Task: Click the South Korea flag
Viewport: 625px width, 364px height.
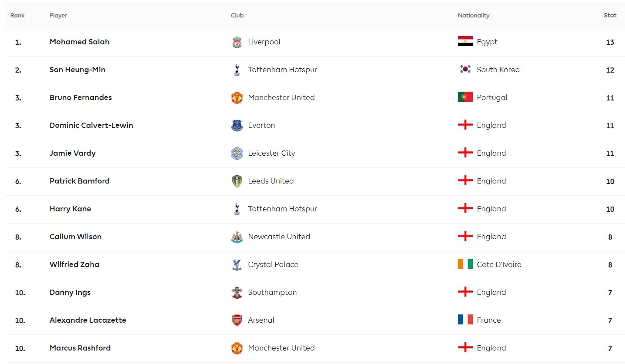Action: 465,70
